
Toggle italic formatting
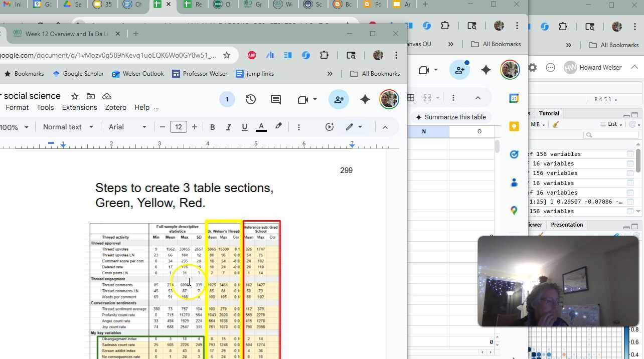pos(228,127)
